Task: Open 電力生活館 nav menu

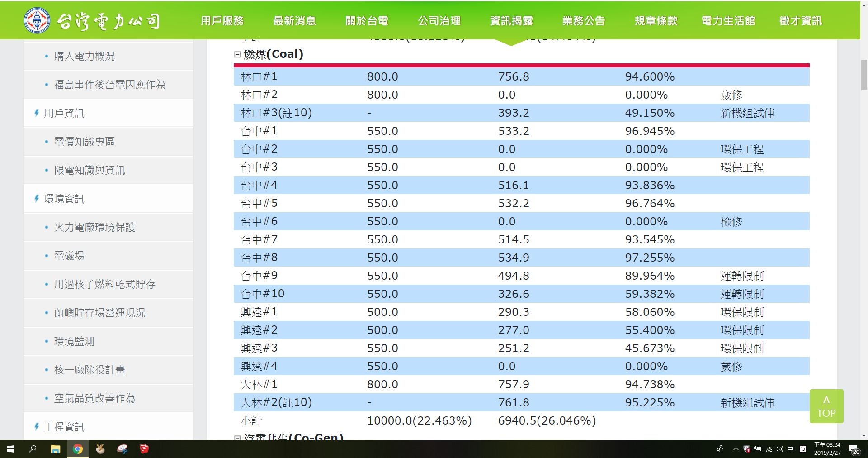Action: coord(728,21)
